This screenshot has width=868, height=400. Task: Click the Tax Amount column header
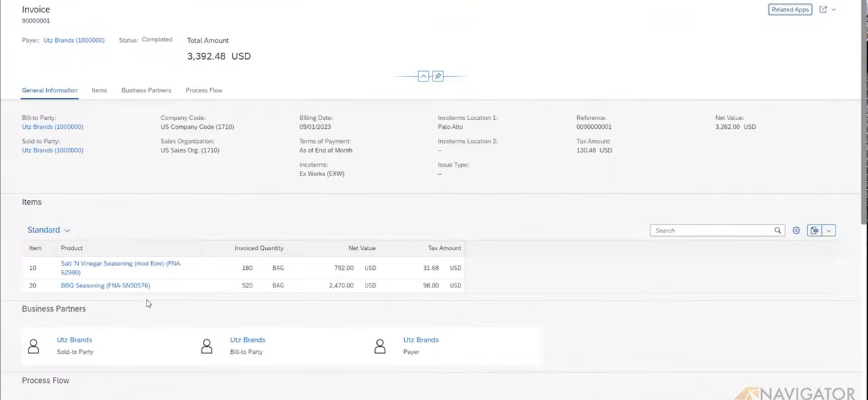coord(444,248)
